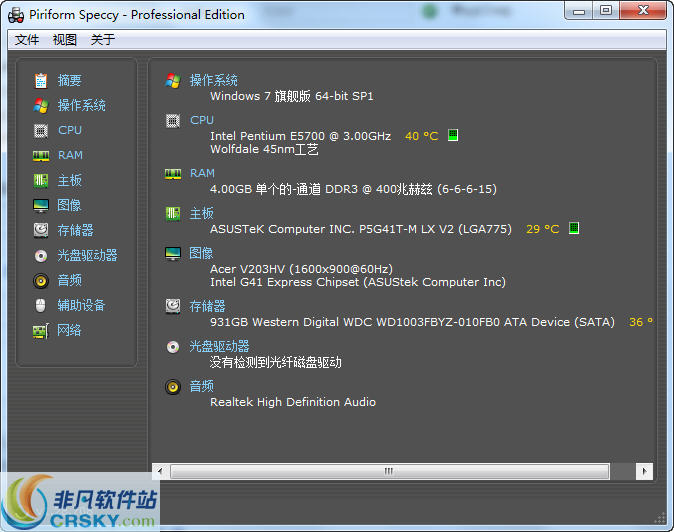Click the 主板 motherboard icon in sidebar
This screenshot has width=674, height=532.
(x=41, y=180)
